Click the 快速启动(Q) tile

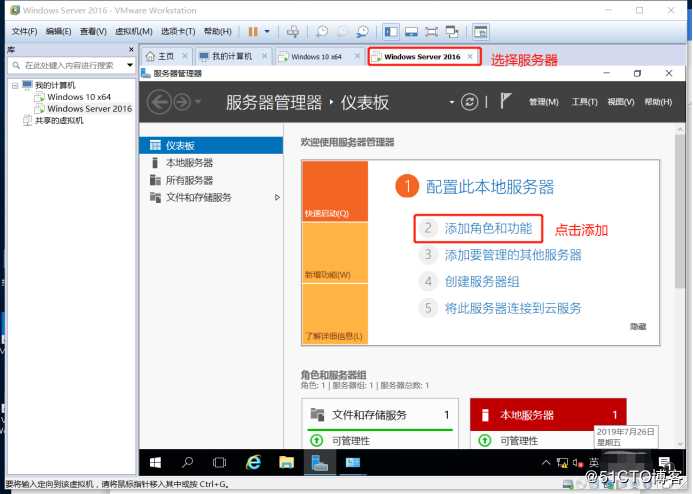[335, 191]
